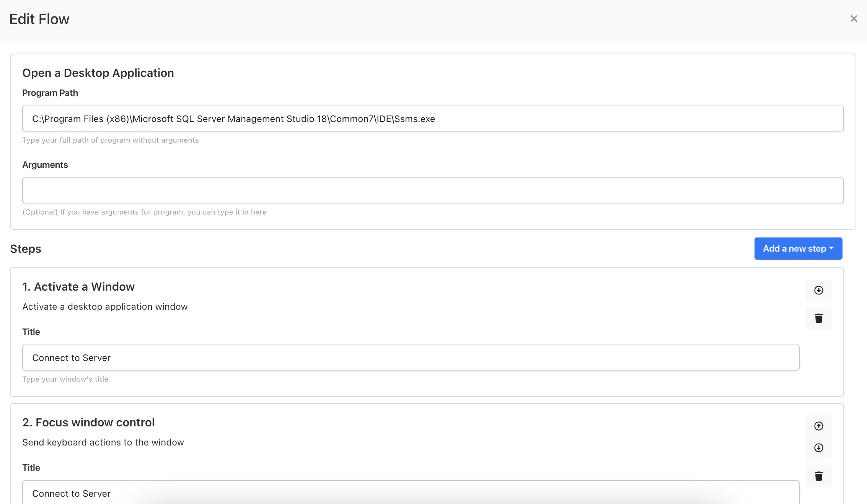Close the Edit Flow dialog
Image resolution: width=867 pixels, height=504 pixels.
(x=853, y=19)
